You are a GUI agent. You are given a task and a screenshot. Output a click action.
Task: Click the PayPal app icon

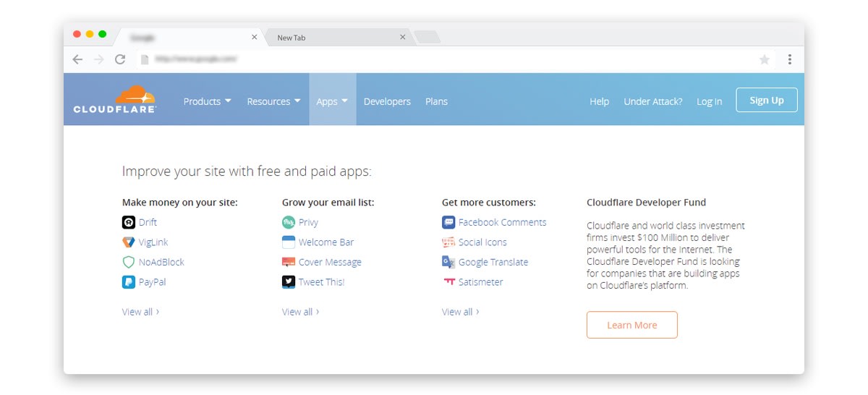click(x=129, y=282)
